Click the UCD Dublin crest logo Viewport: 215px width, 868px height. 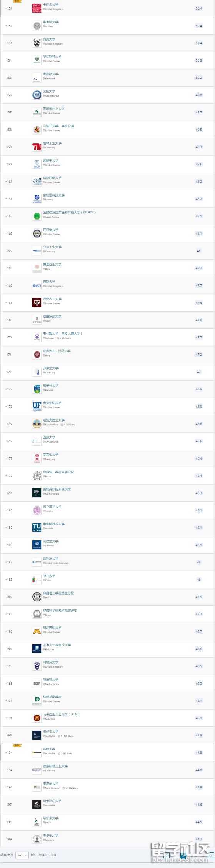(37, 389)
